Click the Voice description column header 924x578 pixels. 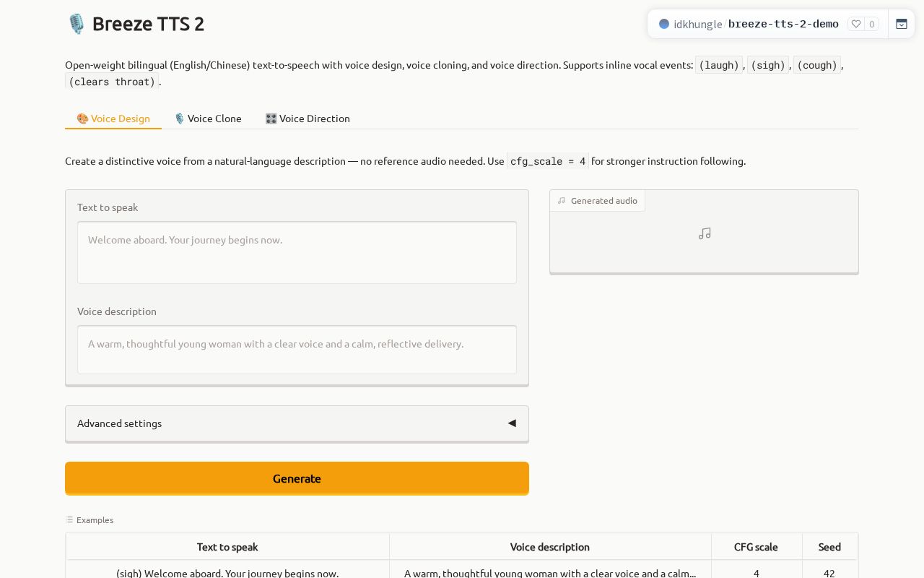550,547
